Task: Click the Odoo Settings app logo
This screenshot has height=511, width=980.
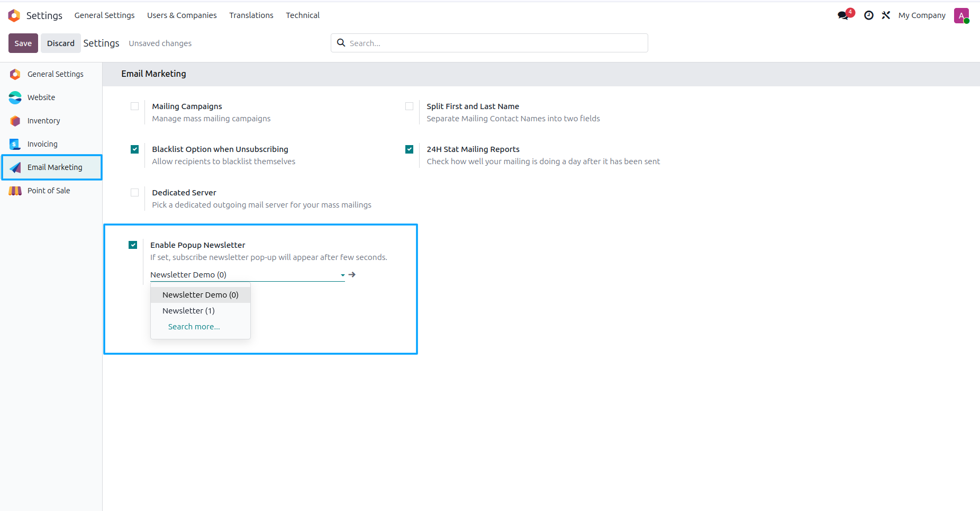Action: pos(14,15)
